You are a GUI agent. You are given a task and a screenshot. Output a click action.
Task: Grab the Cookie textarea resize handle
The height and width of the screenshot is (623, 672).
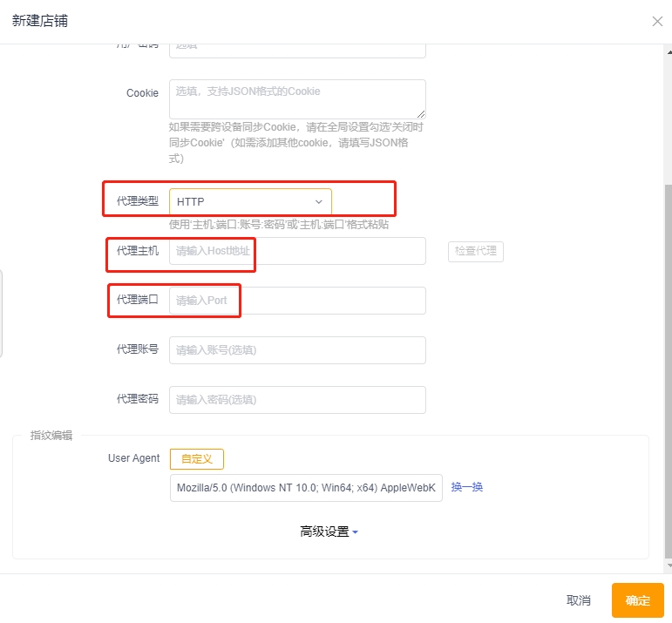[x=422, y=114]
